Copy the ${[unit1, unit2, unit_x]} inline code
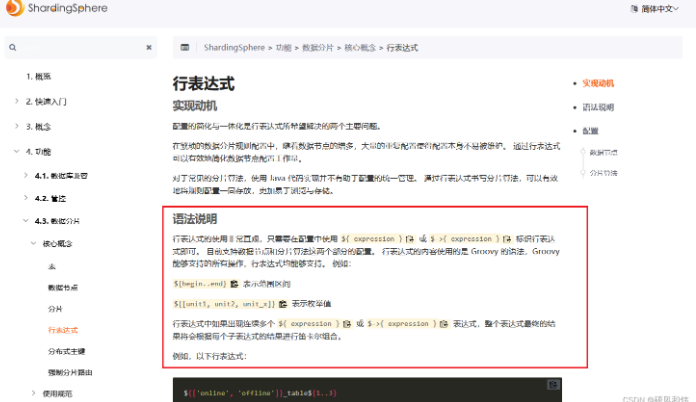696x402 pixels. [x=283, y=304]
